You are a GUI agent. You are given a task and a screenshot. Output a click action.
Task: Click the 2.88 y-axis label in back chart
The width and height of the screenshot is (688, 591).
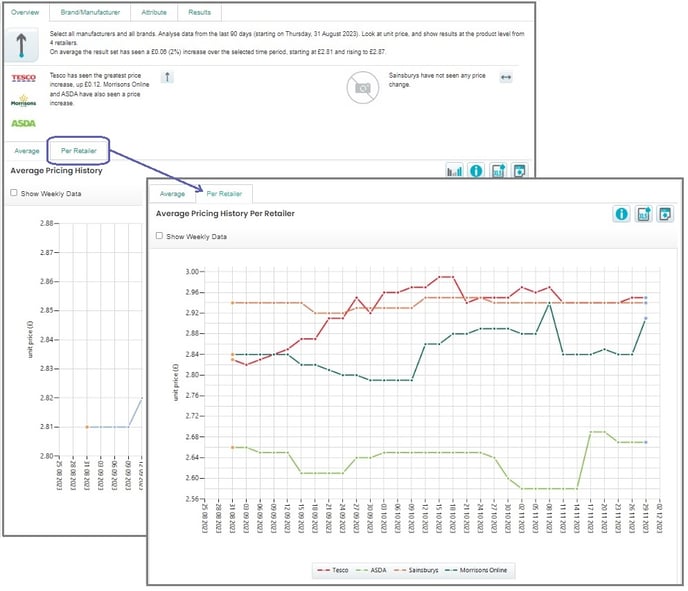pyautogui.click(x=47, y=223)
